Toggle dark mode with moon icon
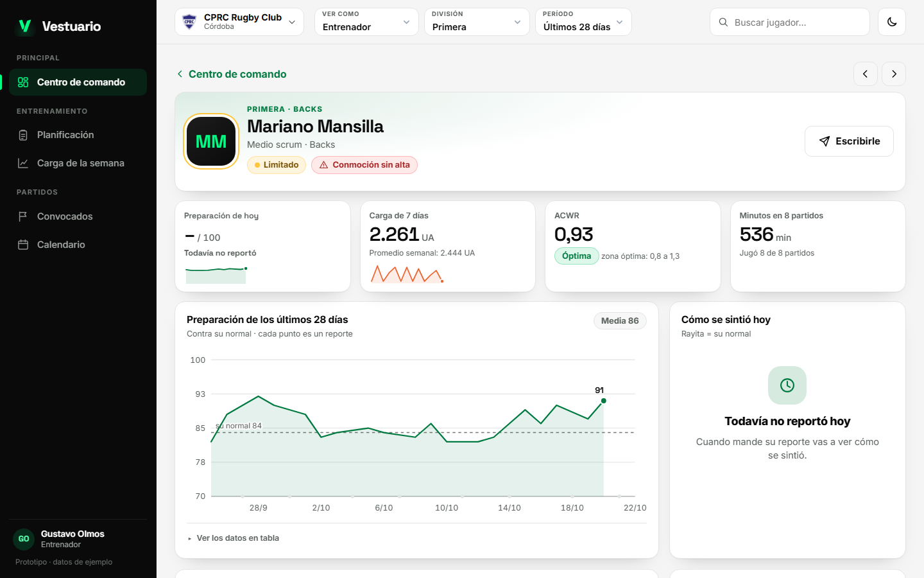This screenshot has width=924, height=578. click(892, 22)
